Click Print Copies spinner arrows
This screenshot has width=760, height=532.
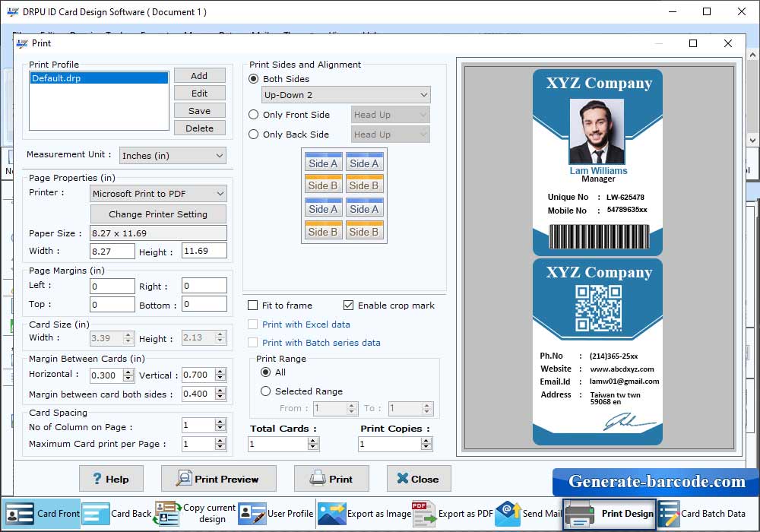point(426,443)
